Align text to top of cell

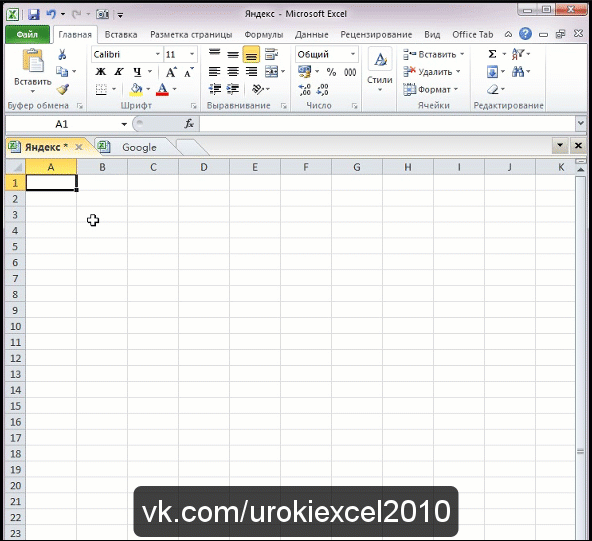(214, 54)
